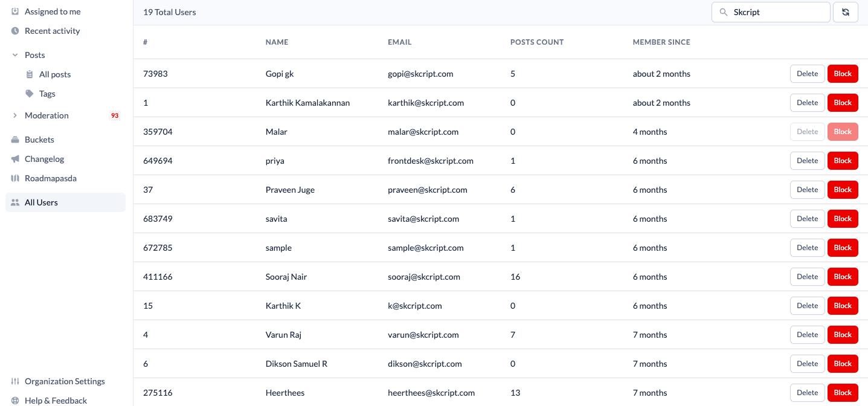This screenshot has width=868, height=406.
Task: Click the EMAIL column header
Action: click(399, 42)
